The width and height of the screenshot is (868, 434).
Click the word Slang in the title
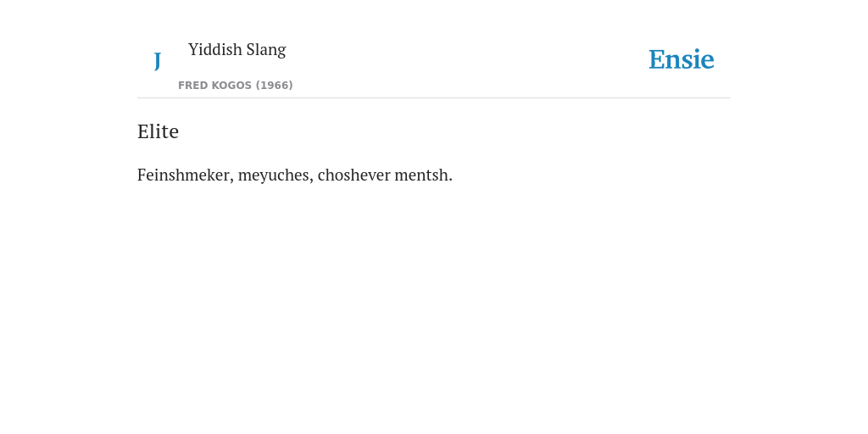pos(266,50)
